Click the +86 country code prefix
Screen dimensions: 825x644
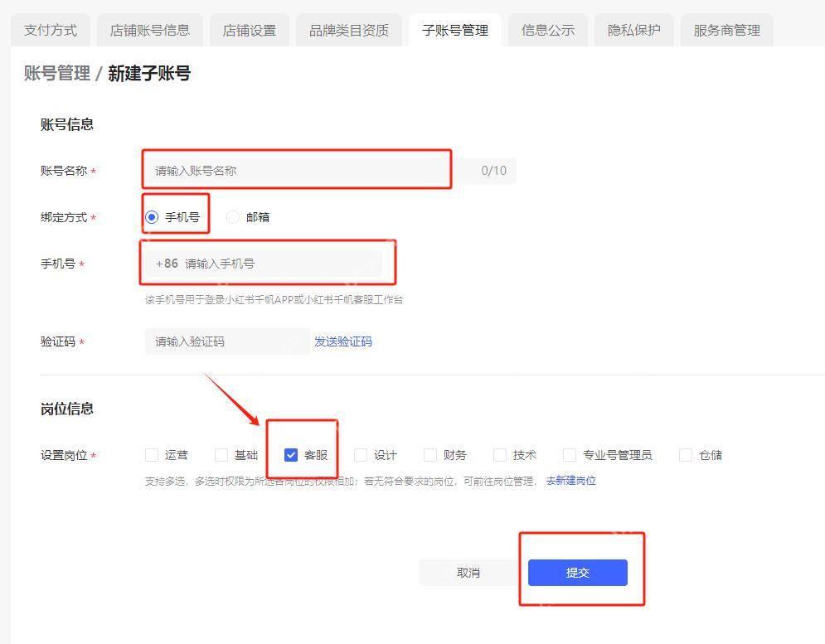point(167,264)
